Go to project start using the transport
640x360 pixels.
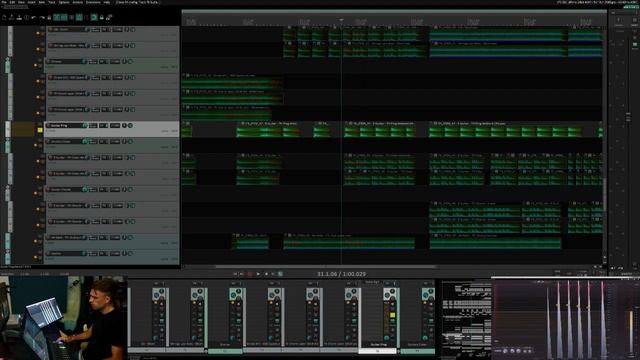coord(235,274)
